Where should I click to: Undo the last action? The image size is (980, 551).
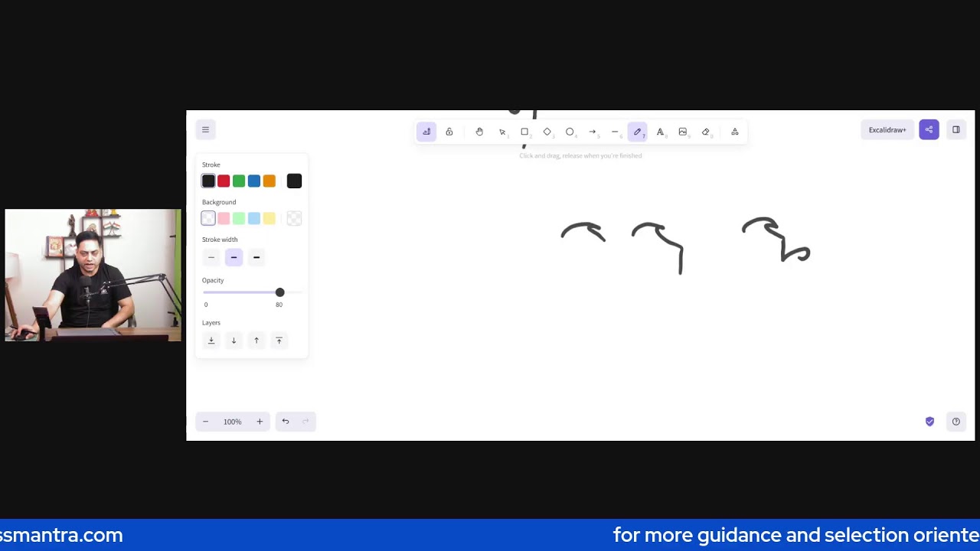(286, 422)
